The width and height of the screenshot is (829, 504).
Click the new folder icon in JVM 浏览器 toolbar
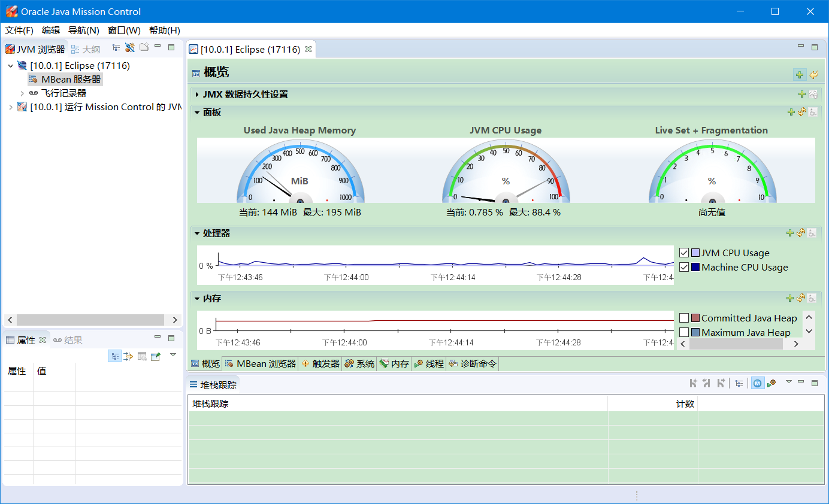pos(144,47)
